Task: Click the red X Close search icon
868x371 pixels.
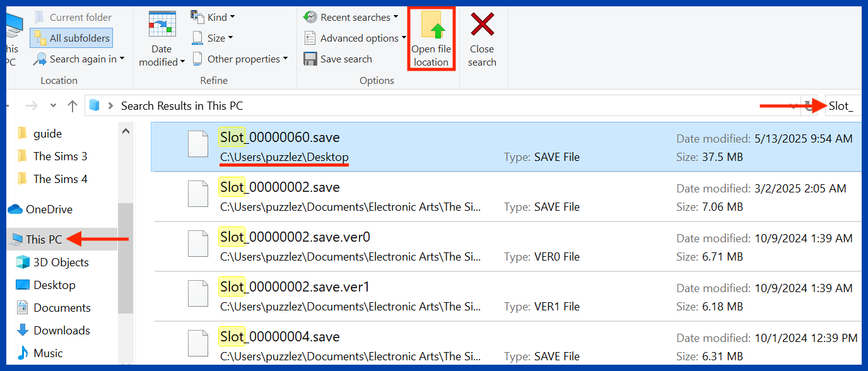Action: [x=482, y=25]
